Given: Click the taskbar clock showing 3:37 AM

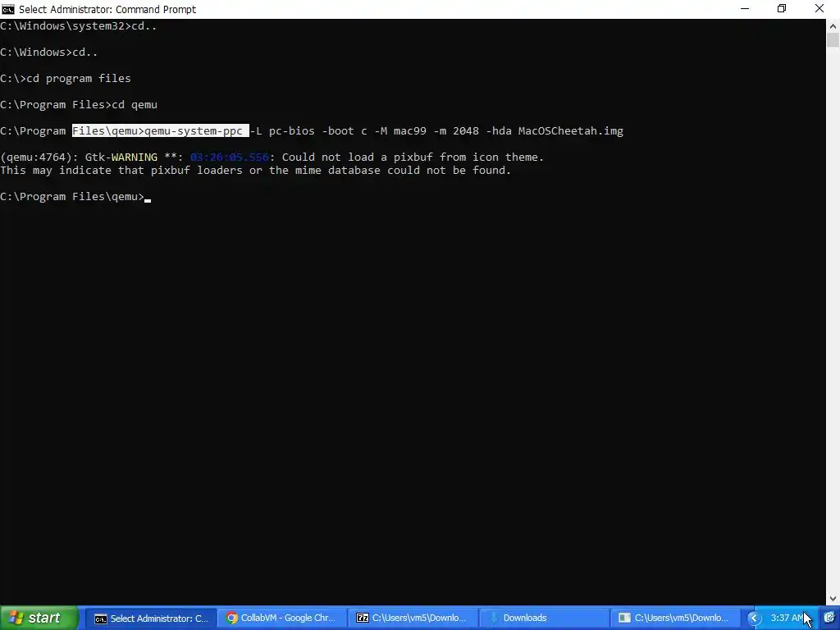Looking at the screenshot, I should [787, 618].
